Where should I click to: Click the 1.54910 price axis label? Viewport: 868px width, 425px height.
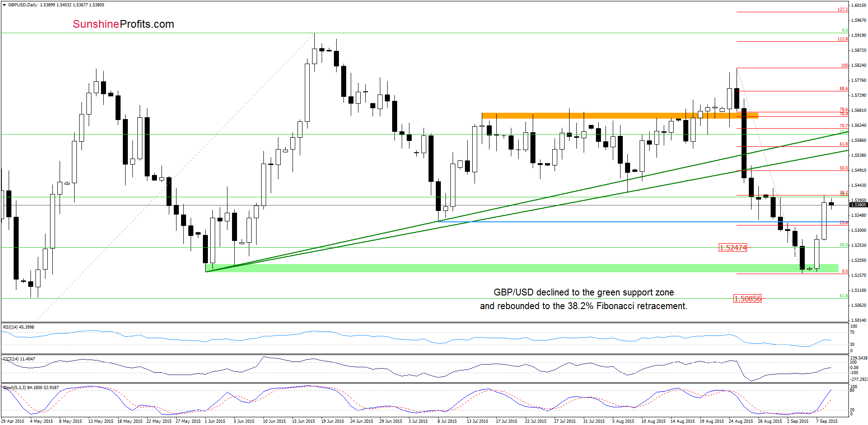858,170
